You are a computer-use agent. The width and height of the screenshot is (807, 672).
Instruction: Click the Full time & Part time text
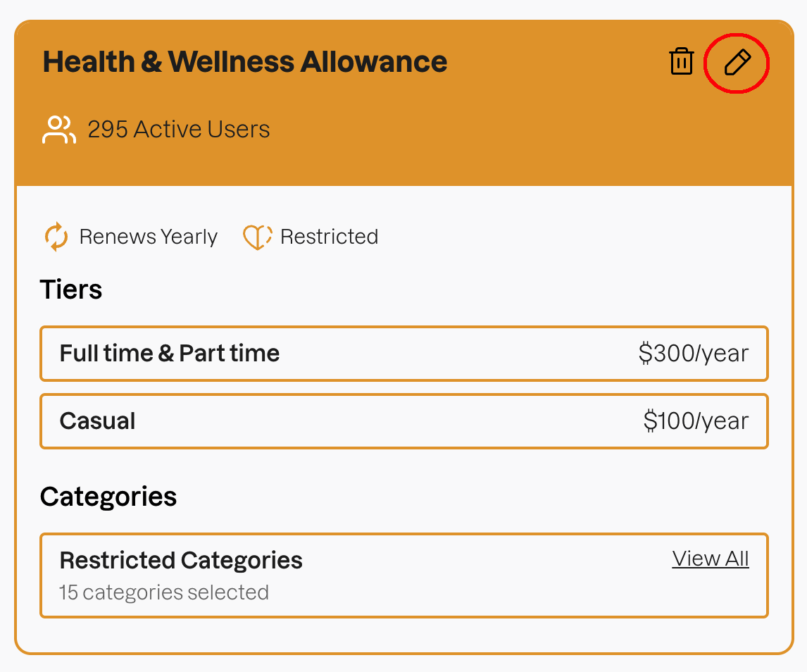(x=170, y=354)
